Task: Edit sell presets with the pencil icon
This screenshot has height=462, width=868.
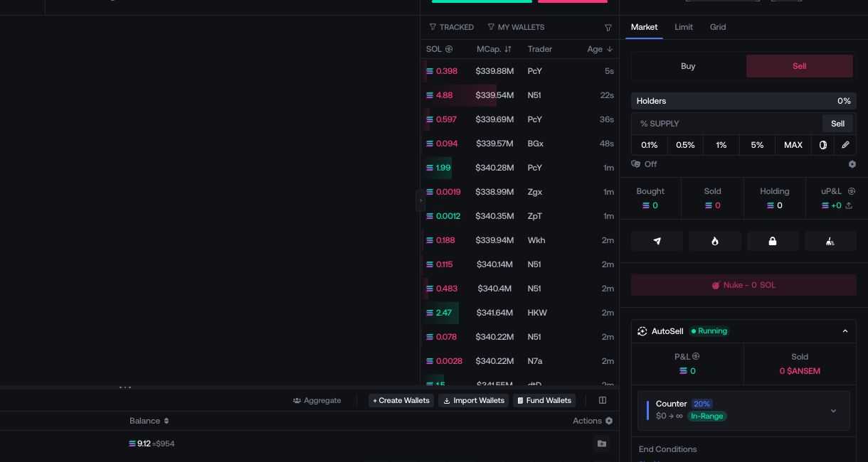Action: 845,145
